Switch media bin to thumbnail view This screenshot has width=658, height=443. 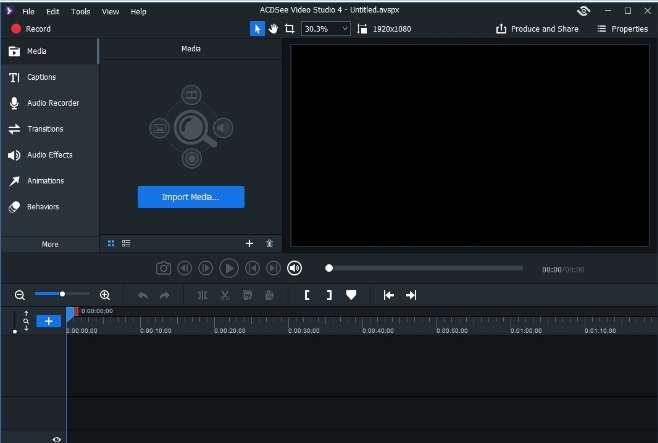click(x=111, y=243)
